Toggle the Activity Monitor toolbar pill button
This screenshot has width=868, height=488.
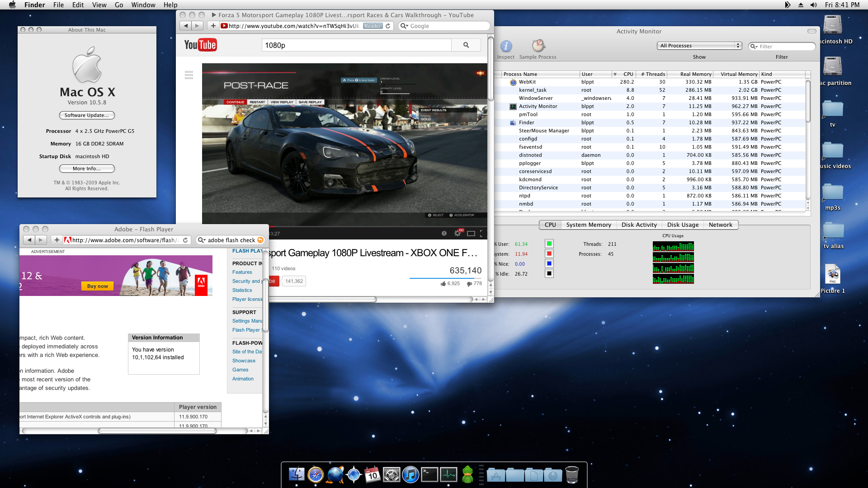(x=812, y=31)
